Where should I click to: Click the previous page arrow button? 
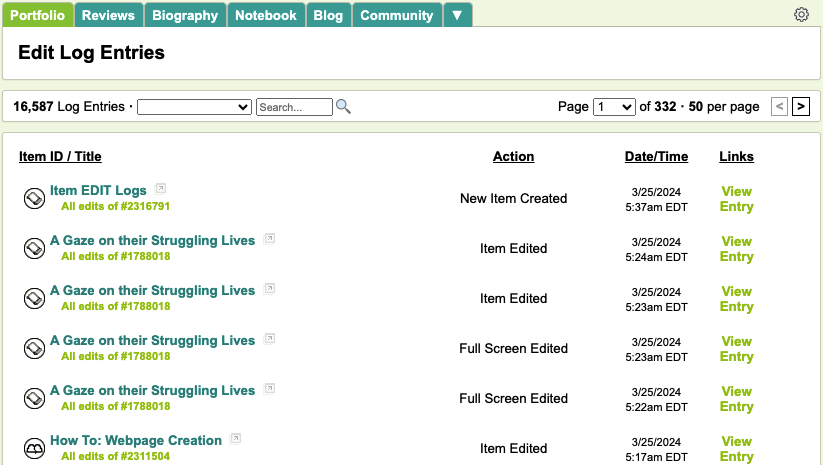coord(779,107)
